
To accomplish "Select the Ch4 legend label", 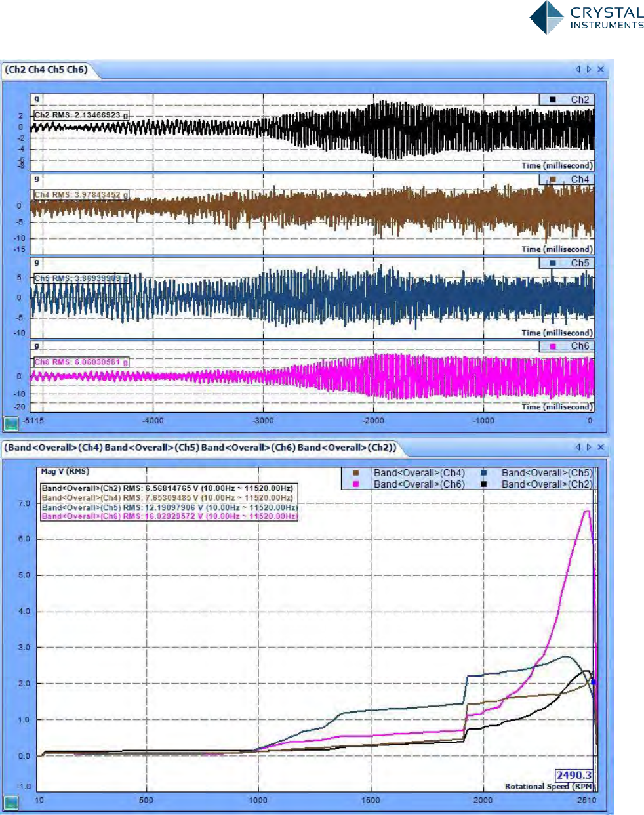I will coord(580,179).
